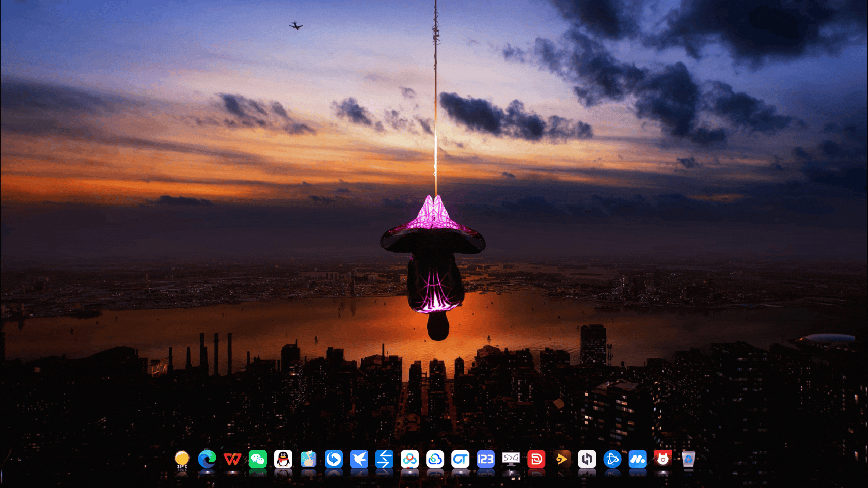Open the blue Motrix download icon
The width and height of the screenshot is (868, 488).
[637, 459]
